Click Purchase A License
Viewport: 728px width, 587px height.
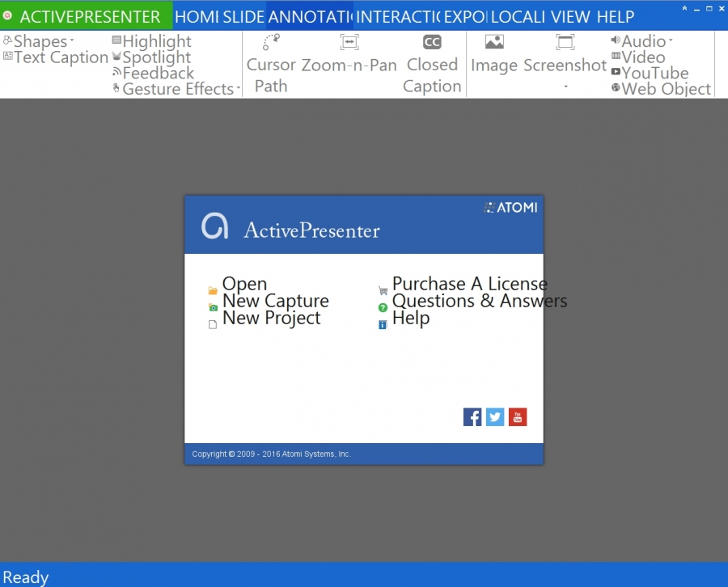pyautogui.click(x=463, y=284)
